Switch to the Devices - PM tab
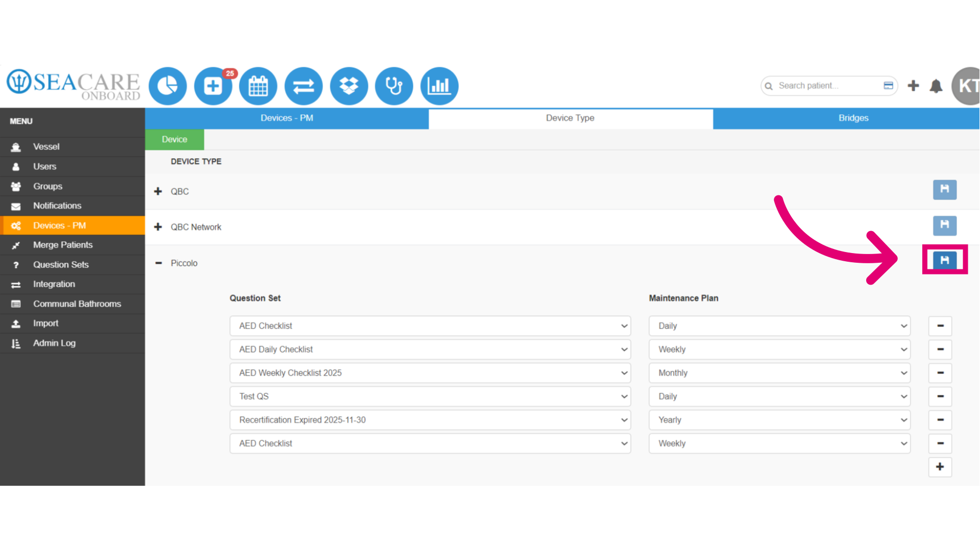 287,118
